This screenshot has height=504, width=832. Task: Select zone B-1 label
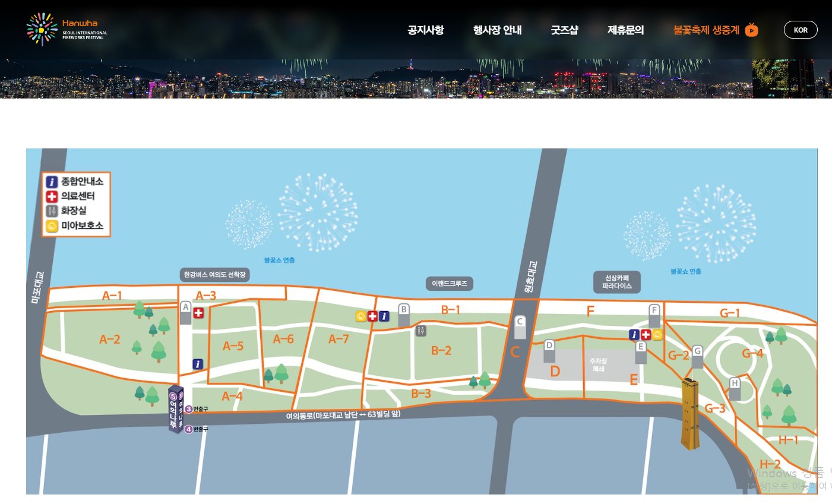coord(451,309)
